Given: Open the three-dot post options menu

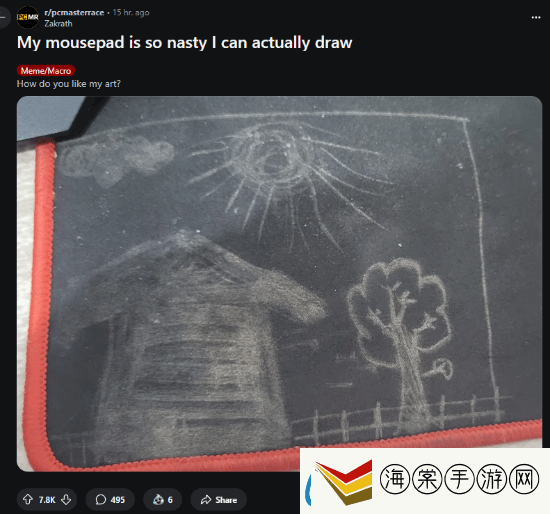Looking at the screenshot, I should 536,17.
